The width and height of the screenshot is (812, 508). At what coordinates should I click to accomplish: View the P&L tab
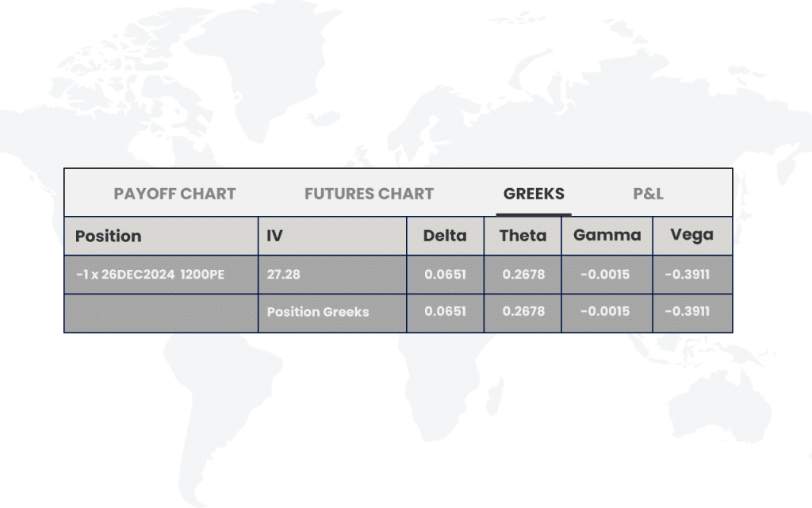coord(648,193)
